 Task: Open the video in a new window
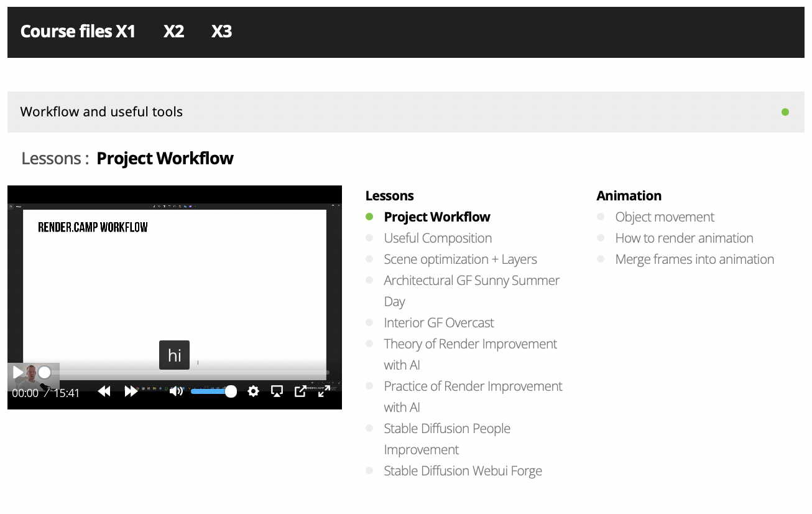pos(300,391)
